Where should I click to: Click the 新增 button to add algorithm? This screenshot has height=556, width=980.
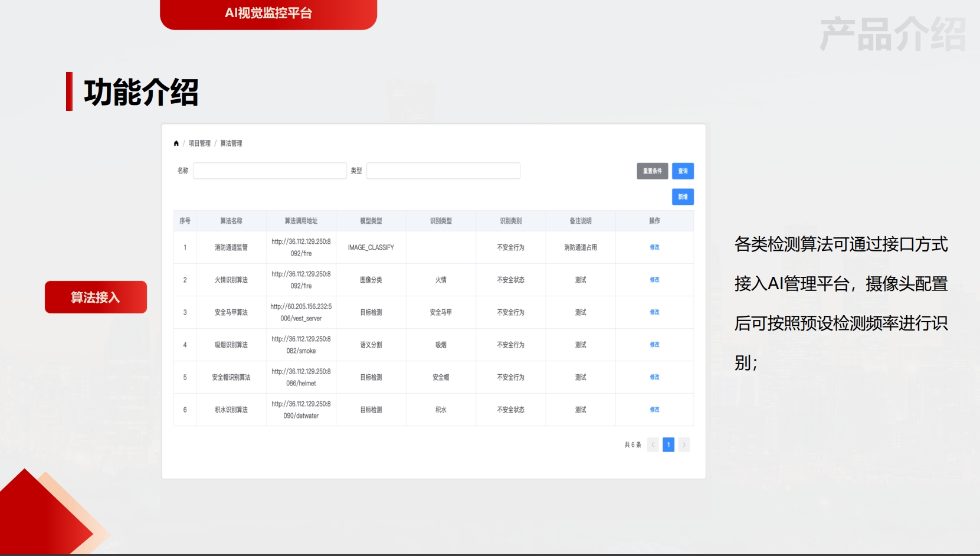(683, 197)
